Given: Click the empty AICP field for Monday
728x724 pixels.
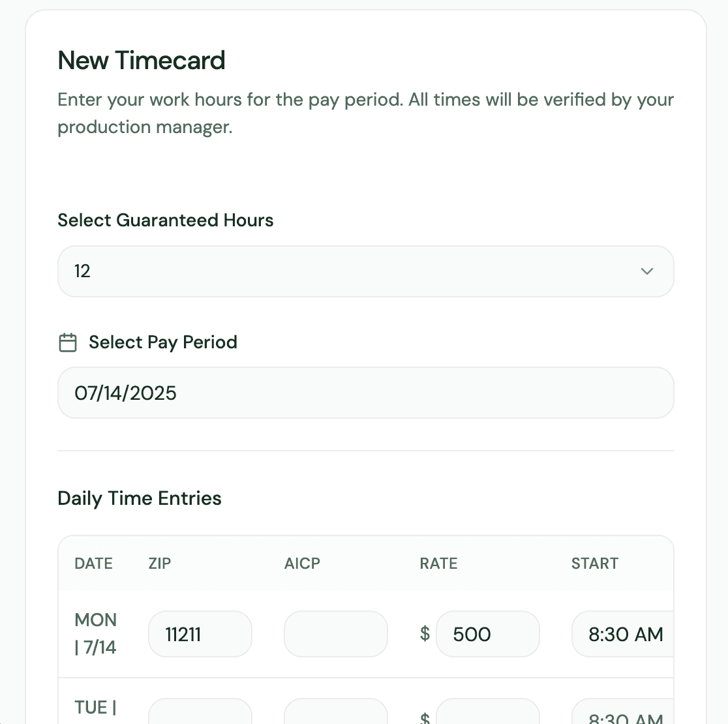Looking at the screenshot, I should coord(336,634).
